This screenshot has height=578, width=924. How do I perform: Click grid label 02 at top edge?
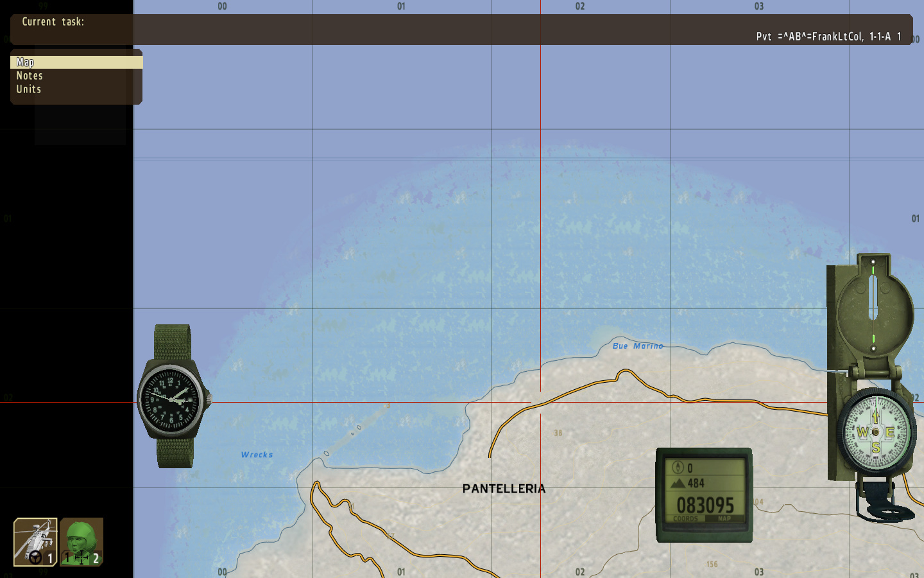pos(580,6)
